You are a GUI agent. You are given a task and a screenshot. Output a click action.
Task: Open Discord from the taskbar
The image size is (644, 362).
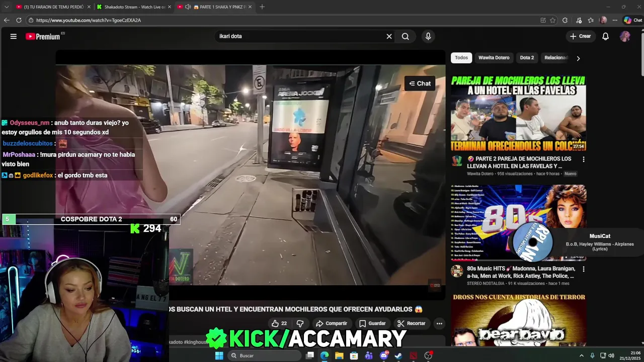[x=384, y=355]
